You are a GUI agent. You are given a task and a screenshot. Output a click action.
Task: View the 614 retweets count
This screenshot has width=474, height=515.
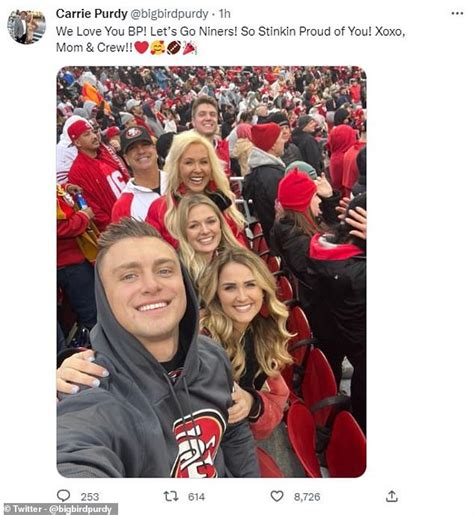[196, 497]
